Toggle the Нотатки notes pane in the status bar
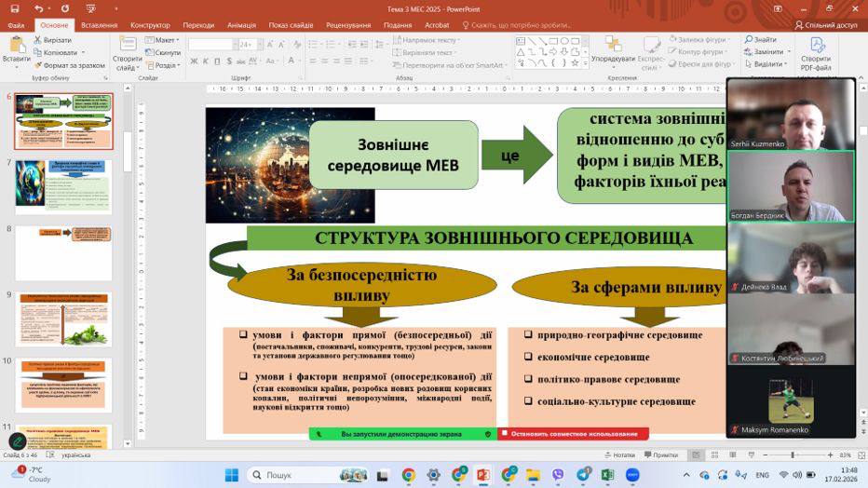The height and width of the screenshot is (488, 868). [619, 455]
